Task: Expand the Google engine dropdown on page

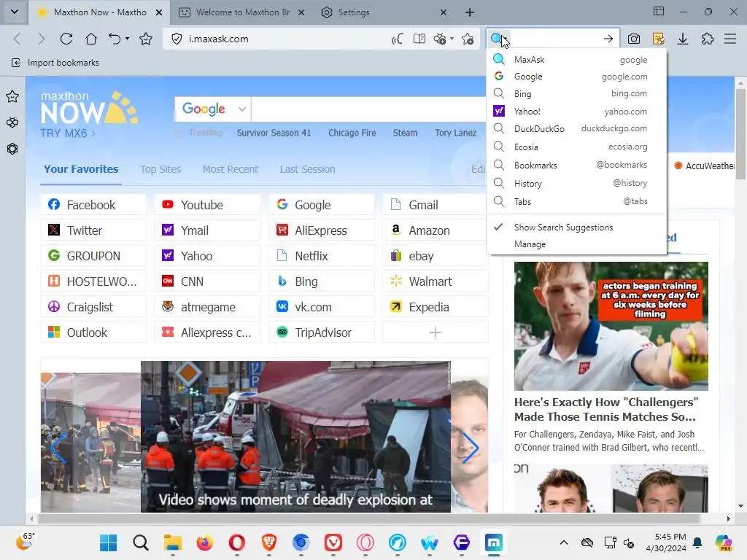Action: [242, 109]
